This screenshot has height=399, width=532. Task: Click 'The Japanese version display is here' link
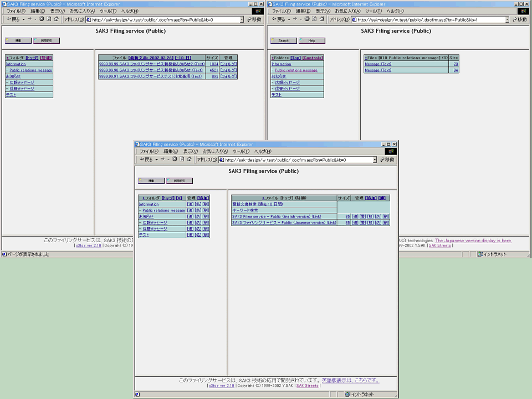click(x=473, y=241)
